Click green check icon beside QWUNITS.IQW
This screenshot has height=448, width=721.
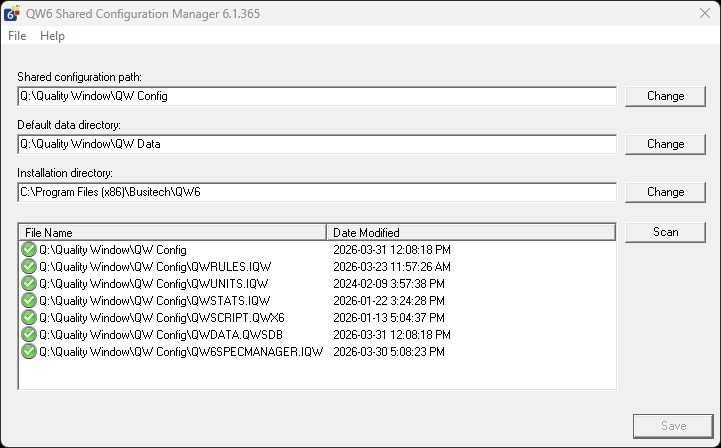(x=29, y=284)
